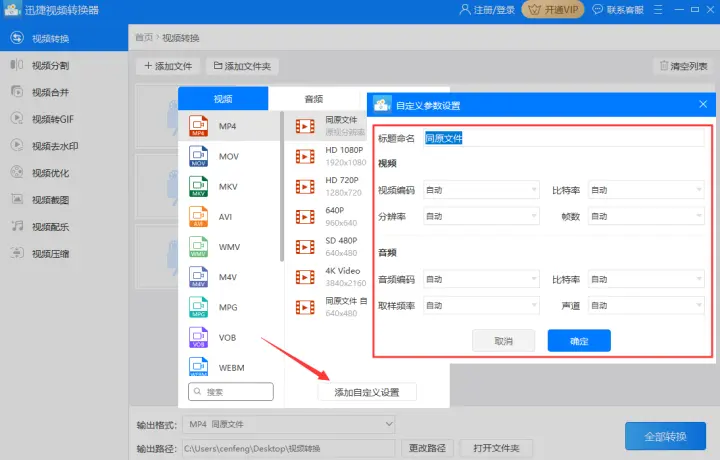The height and width of the screenshot is (460, 720).
Task: Select the WMV format icon
Action: (198, 247)
